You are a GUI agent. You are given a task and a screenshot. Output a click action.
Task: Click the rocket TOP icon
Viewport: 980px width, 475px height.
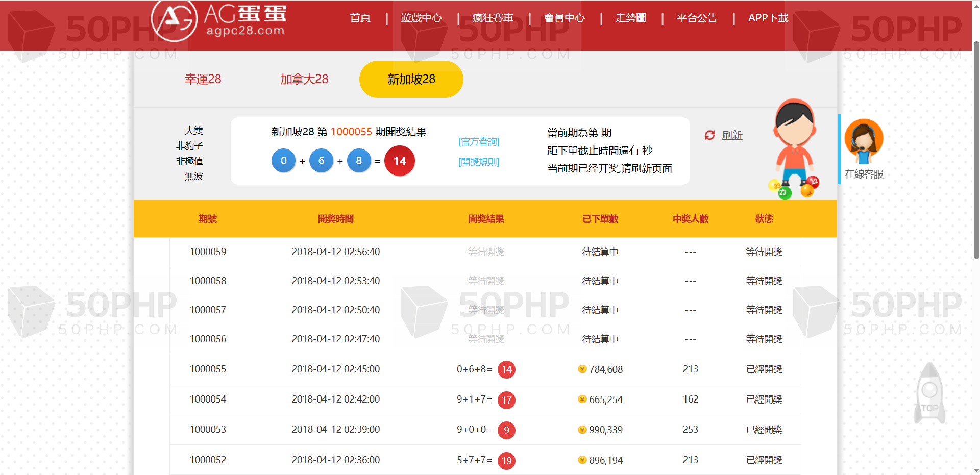coord(929,393)
